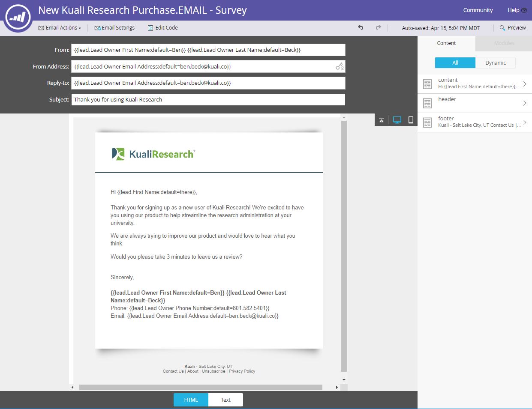Switch to the HTML view tab

191,400
